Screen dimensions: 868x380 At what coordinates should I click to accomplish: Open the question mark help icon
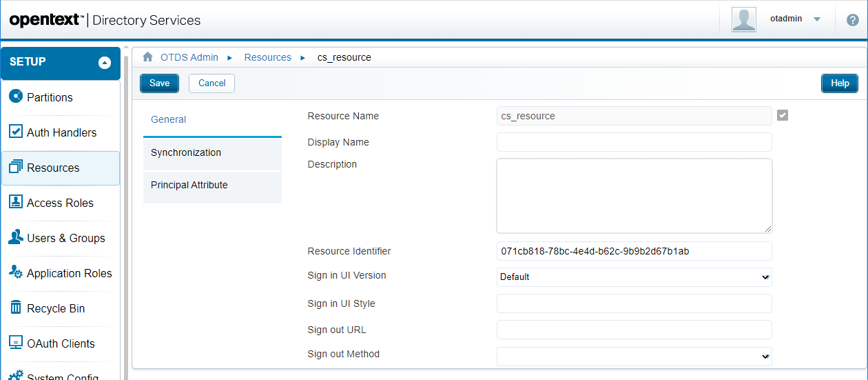coord(852,20)
